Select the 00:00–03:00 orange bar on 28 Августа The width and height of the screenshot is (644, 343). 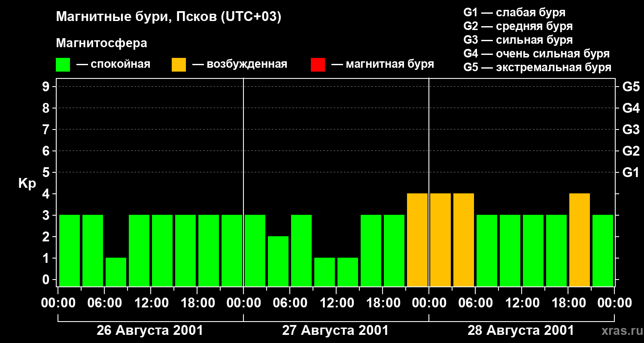440,240
